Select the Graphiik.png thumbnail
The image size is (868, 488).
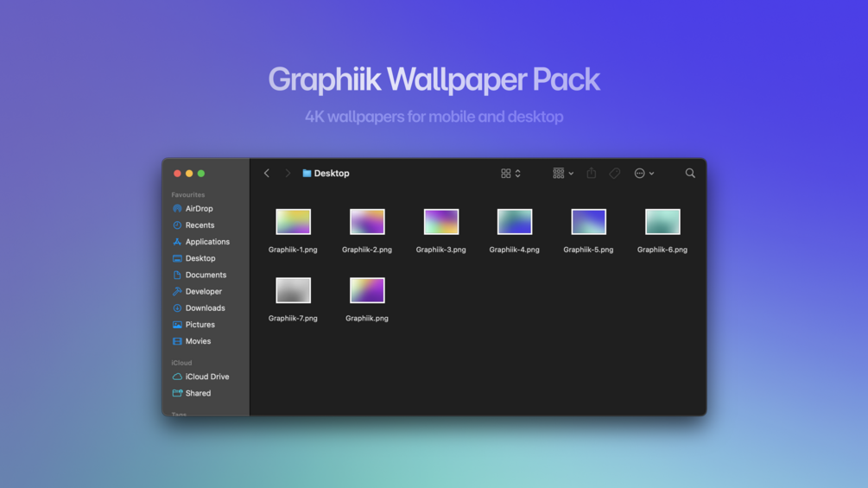tap(367, 290)
